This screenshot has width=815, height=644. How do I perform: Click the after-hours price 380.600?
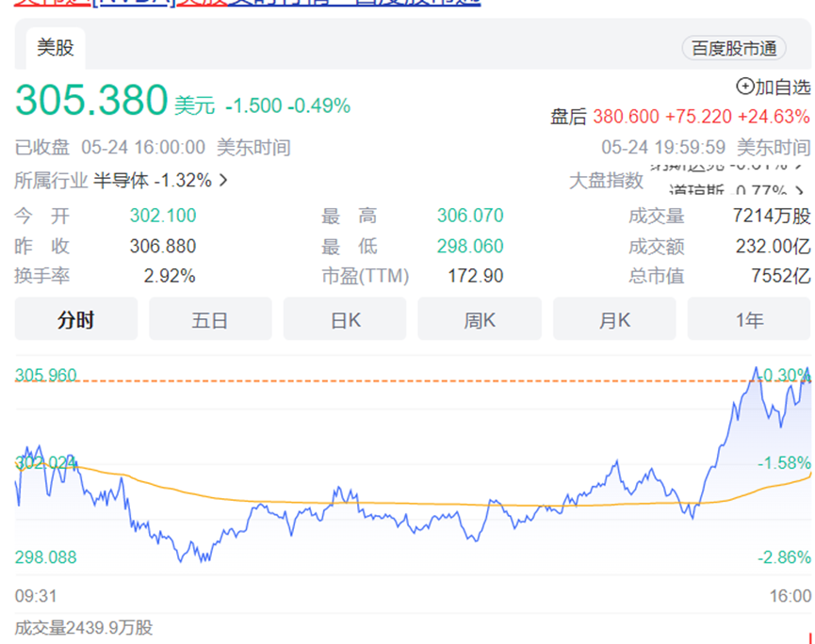click(x=627, y=118)
